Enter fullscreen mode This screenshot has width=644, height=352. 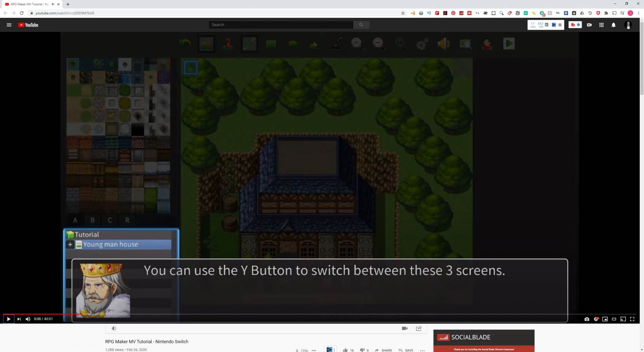[632, 319]
